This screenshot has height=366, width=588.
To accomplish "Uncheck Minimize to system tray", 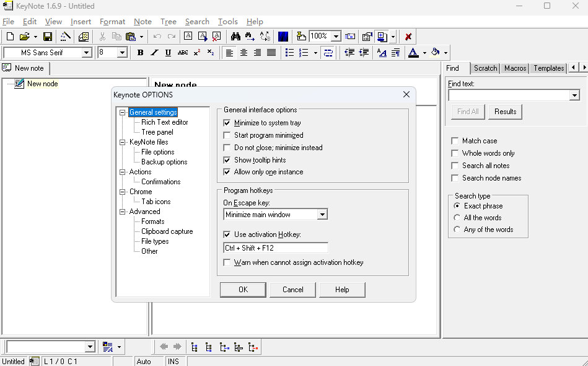I will (227, 123).
